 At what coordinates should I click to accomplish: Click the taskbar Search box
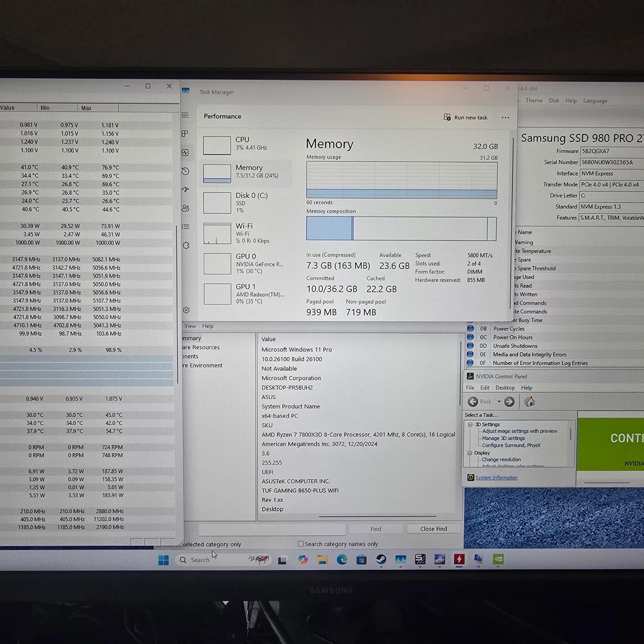pos(223,560)
